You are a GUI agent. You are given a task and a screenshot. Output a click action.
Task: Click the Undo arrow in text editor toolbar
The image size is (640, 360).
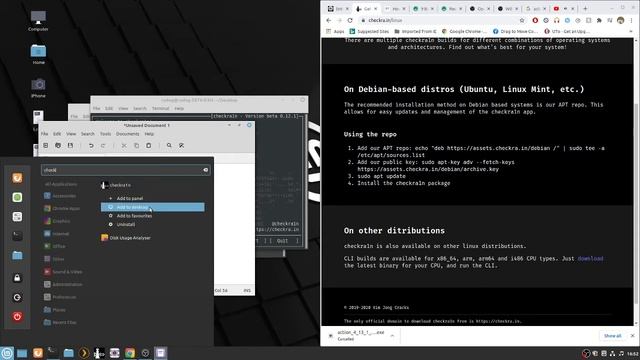pyautogui.click(x=91, y=145)
